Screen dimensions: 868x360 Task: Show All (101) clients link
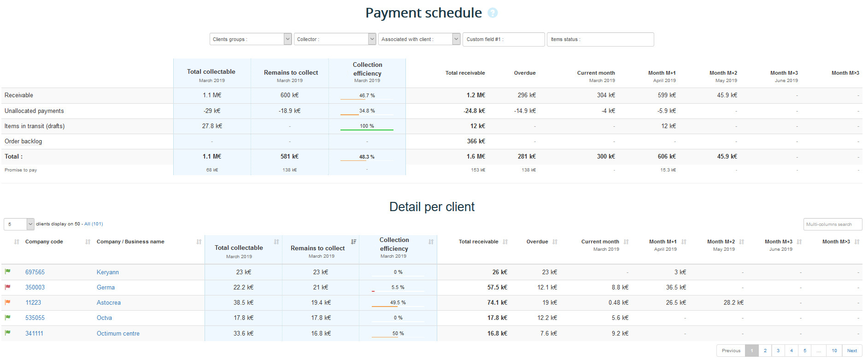click(x=94, y=224)
